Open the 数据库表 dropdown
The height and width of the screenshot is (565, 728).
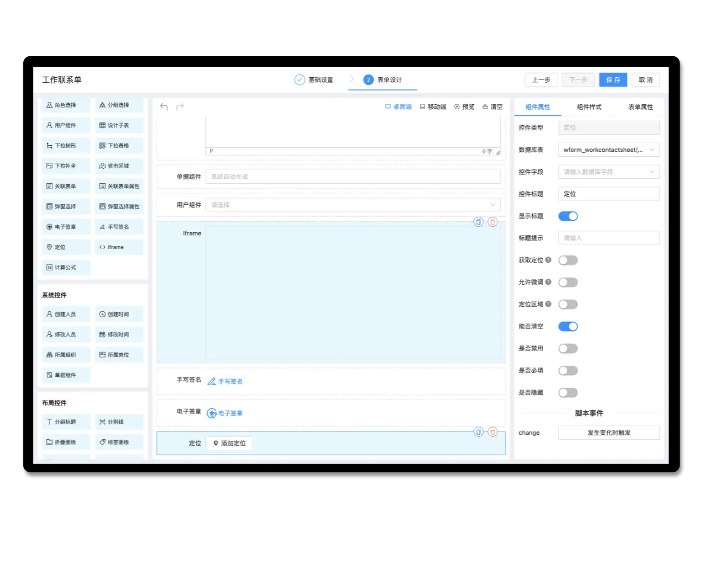[609, 150]
